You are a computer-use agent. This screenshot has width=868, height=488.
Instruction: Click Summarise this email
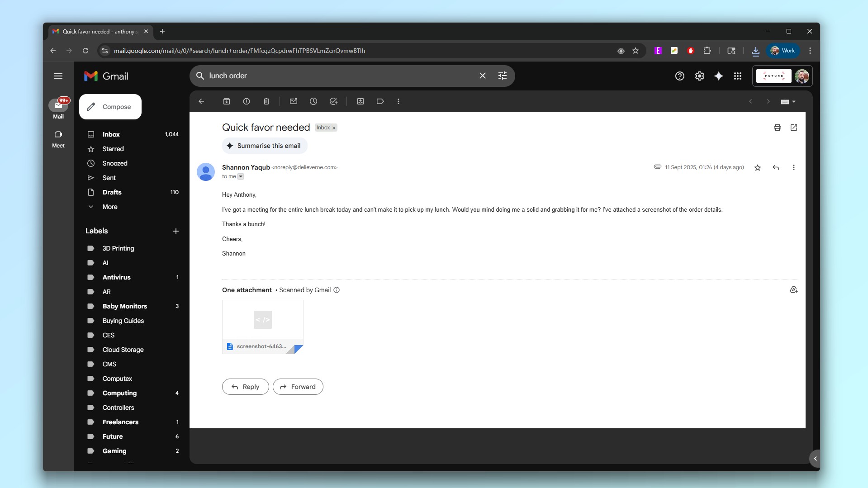(264, 146)
